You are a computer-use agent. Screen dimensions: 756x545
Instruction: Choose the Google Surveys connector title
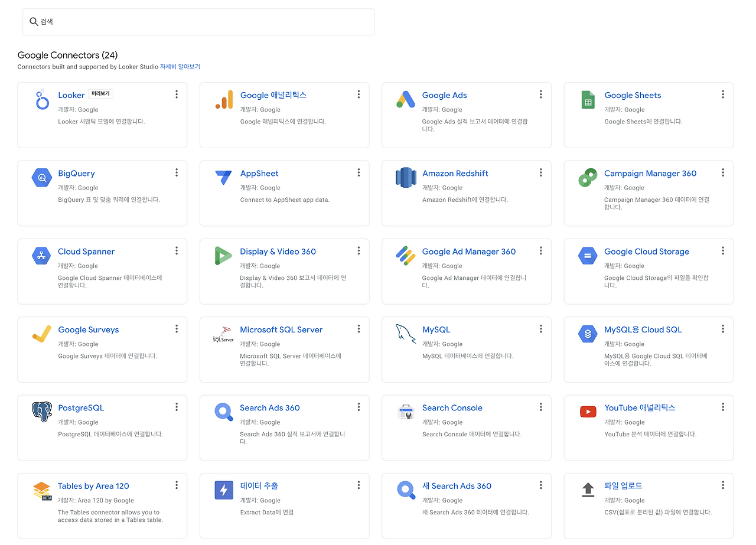click(89, 329)
